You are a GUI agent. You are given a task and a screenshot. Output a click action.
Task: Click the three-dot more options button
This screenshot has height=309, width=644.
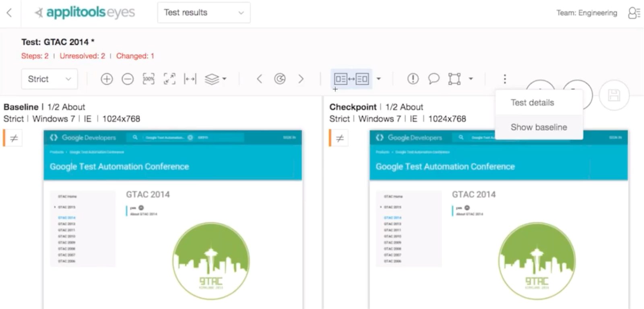tap(505, 79)
